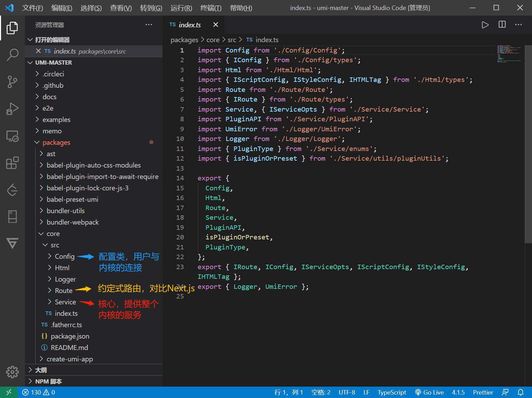
Task: Show errors and warnings count panel
Action: (38, 392)
